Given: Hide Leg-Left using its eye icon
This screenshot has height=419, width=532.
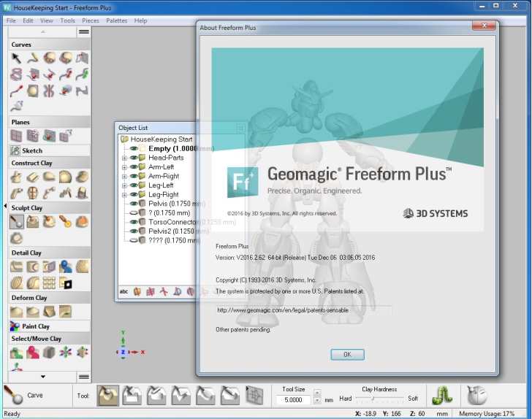Looking at the screenshot, I should click(x=134, y=185).
